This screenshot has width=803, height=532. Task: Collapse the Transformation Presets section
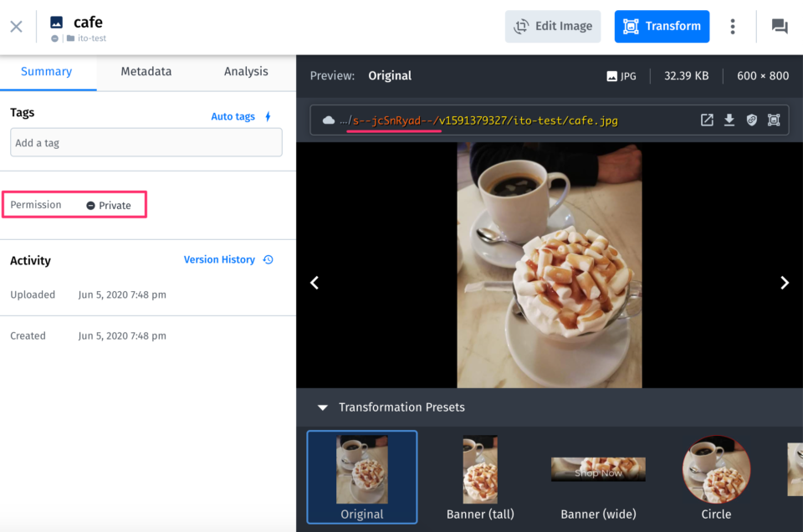click(323, 407)
